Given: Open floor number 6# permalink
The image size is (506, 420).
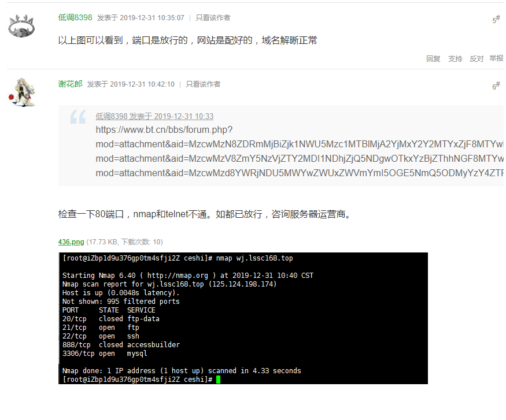Looking at the screenshot, I should [x=496, y=86].
